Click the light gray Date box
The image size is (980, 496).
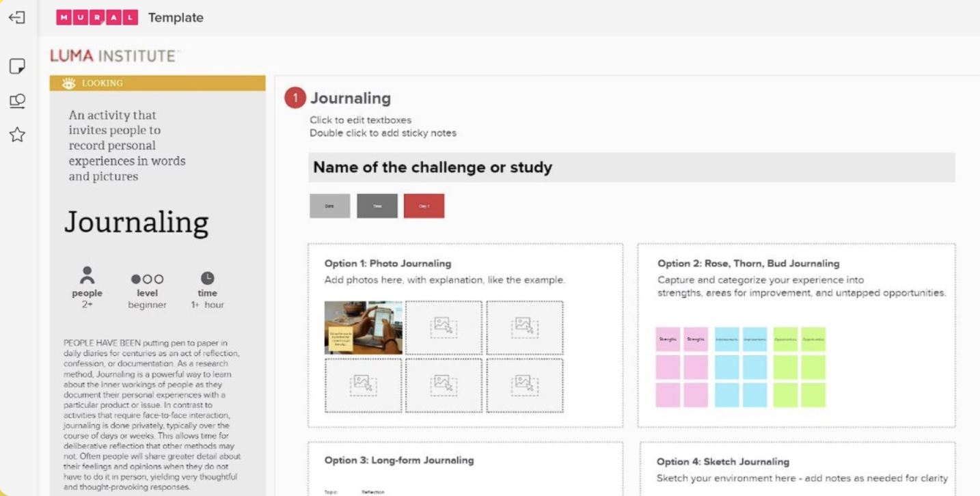click(329, 206)
